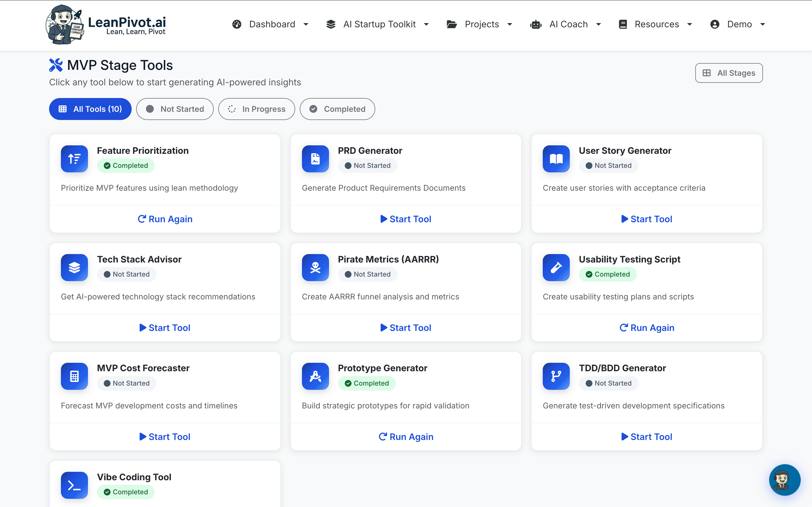Open the Demo account dropdown
The height and width of the screenshot is (507, 812).
coord(738,24)
